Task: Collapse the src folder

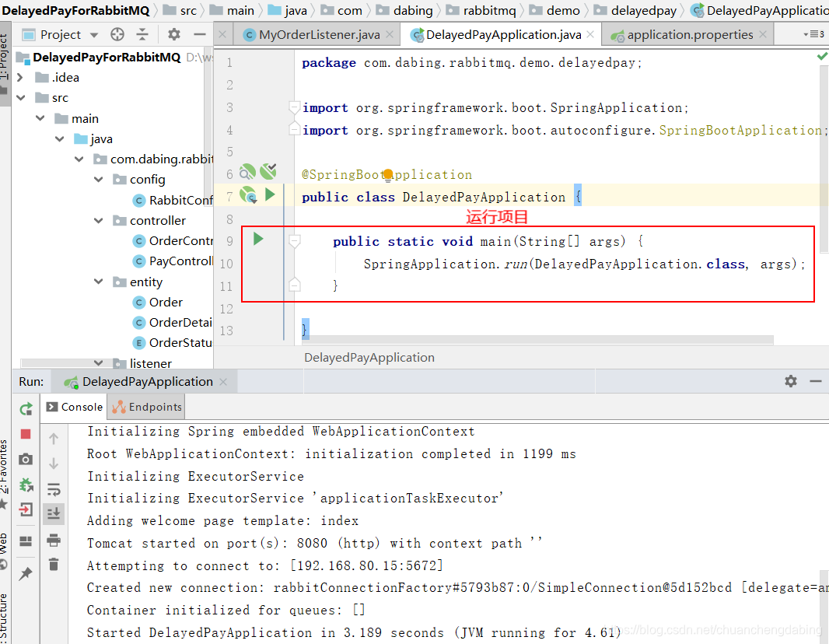Action: pyautogui.click(x=21, y=98)
